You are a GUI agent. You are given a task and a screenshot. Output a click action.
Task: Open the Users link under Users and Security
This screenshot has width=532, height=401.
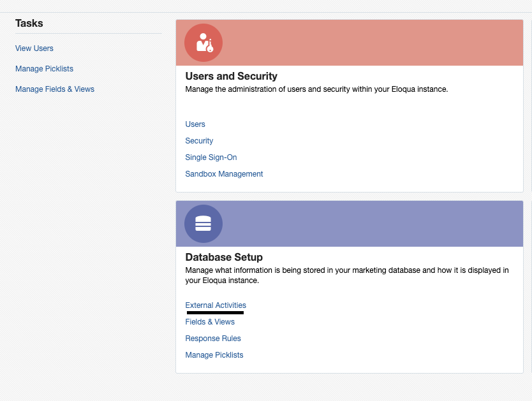tap(195, 124)
